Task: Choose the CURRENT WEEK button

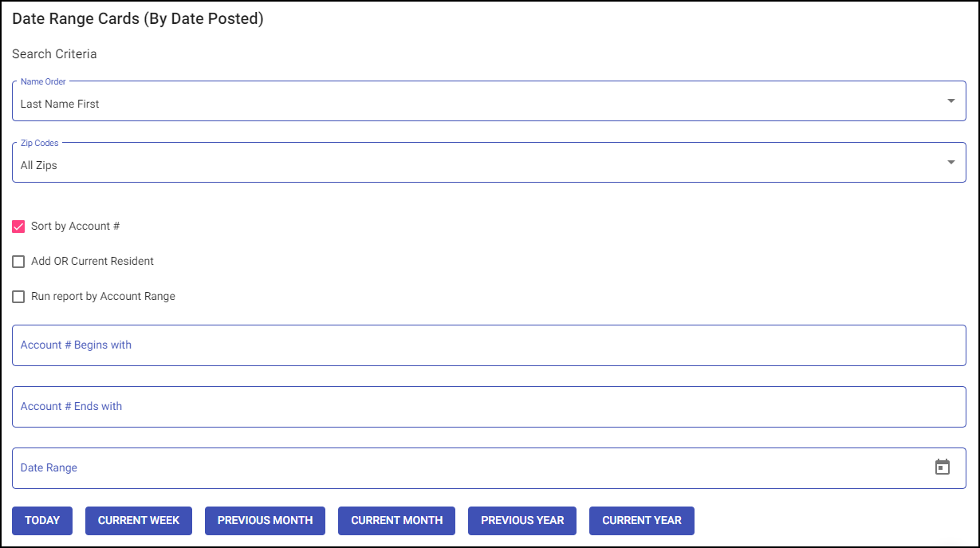Action: click(x=139, y=520)
